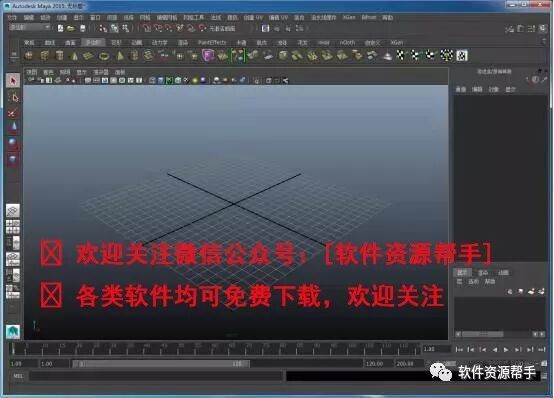This screenshot has width=554, height=398.
Task: Open the View panel menu
Action: tap(31, 72)
